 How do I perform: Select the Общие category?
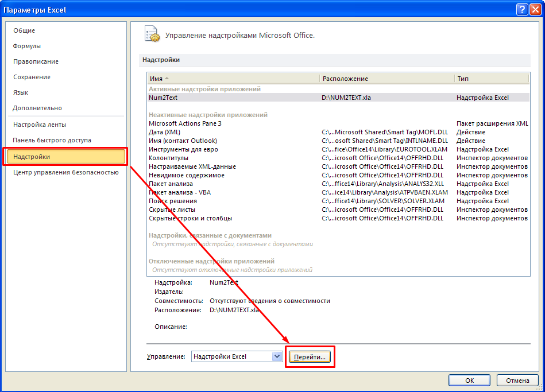point(24,30)
